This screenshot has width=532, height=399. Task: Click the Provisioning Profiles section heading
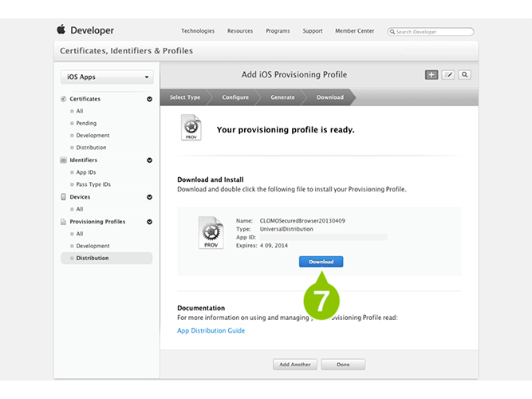click(x=97, y=222)
